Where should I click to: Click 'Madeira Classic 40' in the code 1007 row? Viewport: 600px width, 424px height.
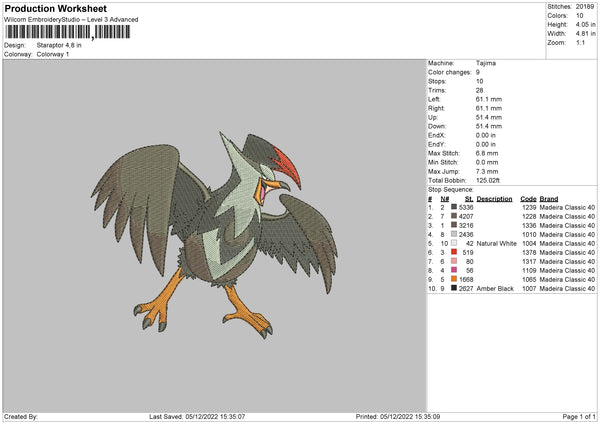567,289
